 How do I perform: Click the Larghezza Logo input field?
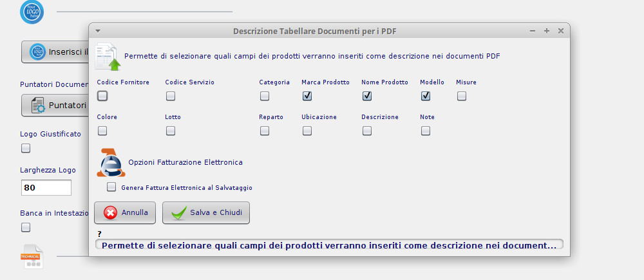46,188
